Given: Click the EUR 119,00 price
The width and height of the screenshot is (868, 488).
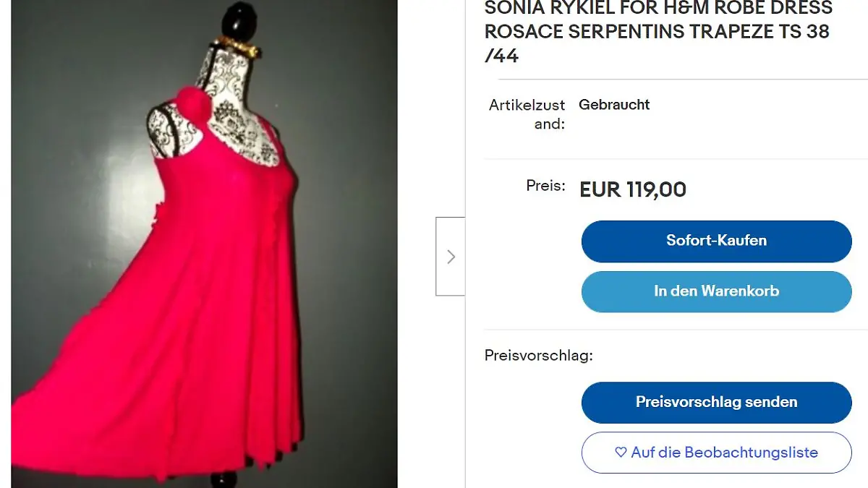Looking at the screenshot, I should coord(633,189).
